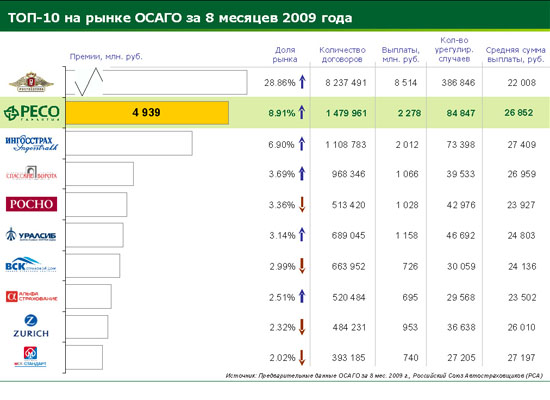Click the Zurich logo
550x400 pixels.
[31, 326]
